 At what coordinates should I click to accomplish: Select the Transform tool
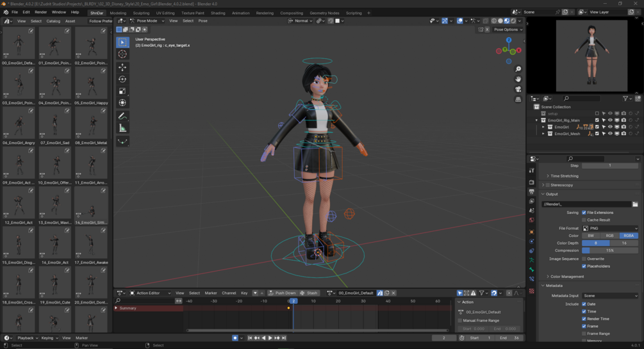(122, 102)
